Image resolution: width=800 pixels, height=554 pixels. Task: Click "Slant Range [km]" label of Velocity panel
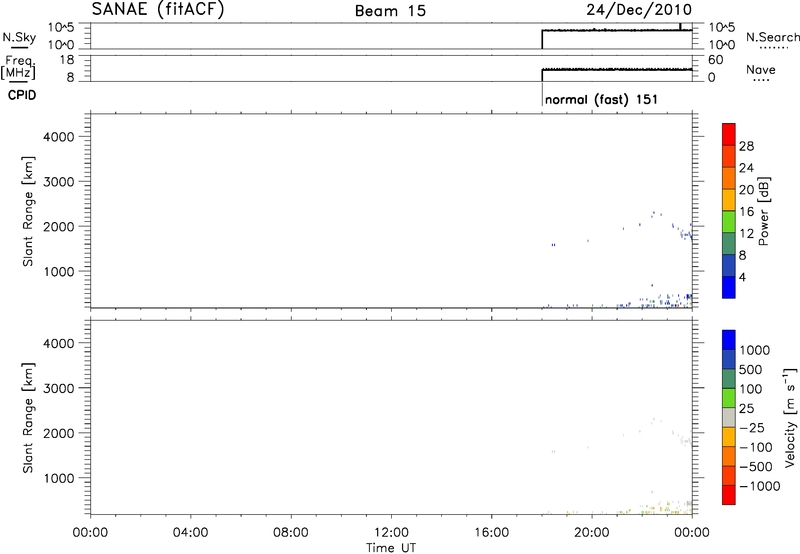click(28, 418)
